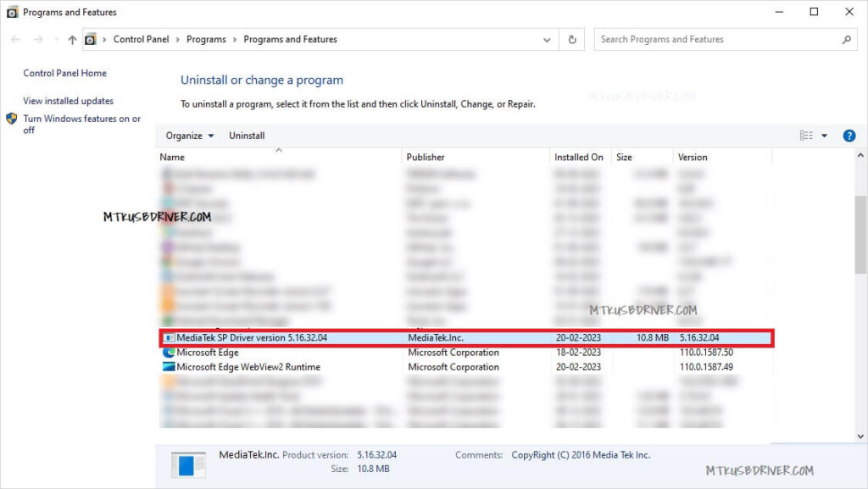The width and height of the screenshot is (868, 489).
Task: Open Control Panel Home link
Action: pos(64,74)
